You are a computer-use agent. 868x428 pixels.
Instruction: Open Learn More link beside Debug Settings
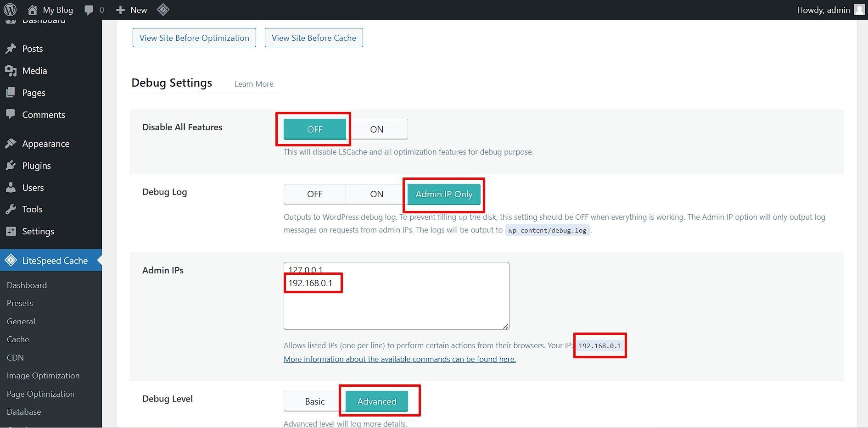pyautogui.click(x=254, y=84)
